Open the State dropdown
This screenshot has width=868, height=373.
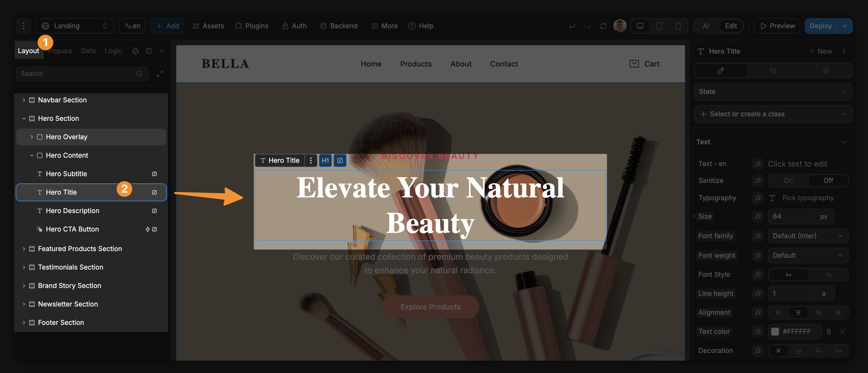pyautogui.click(x=773, y=91)
